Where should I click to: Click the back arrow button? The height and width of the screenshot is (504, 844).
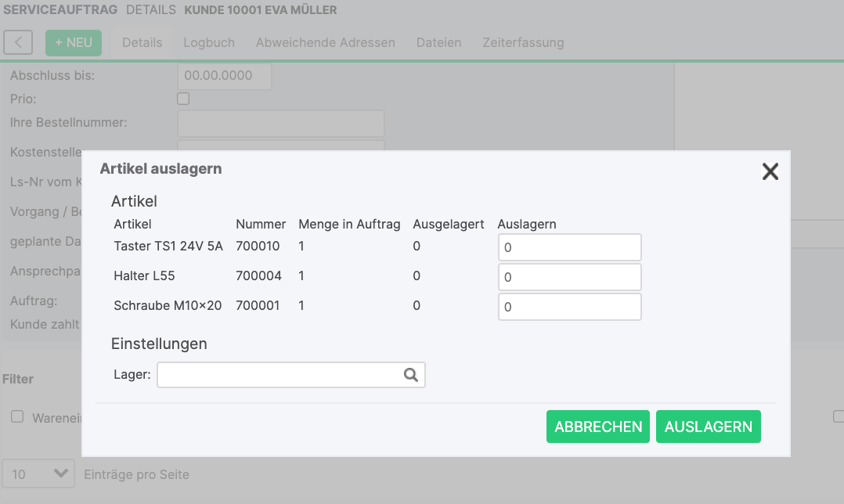18,42
